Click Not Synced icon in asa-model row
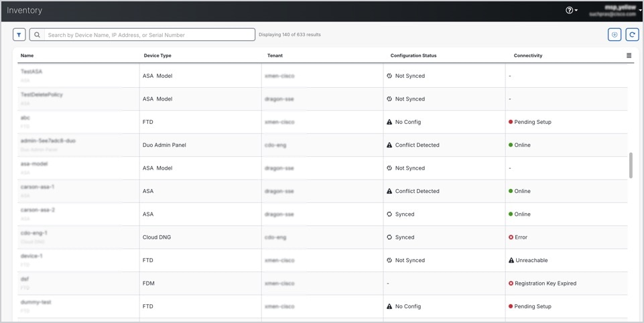 tap(389, 168)
